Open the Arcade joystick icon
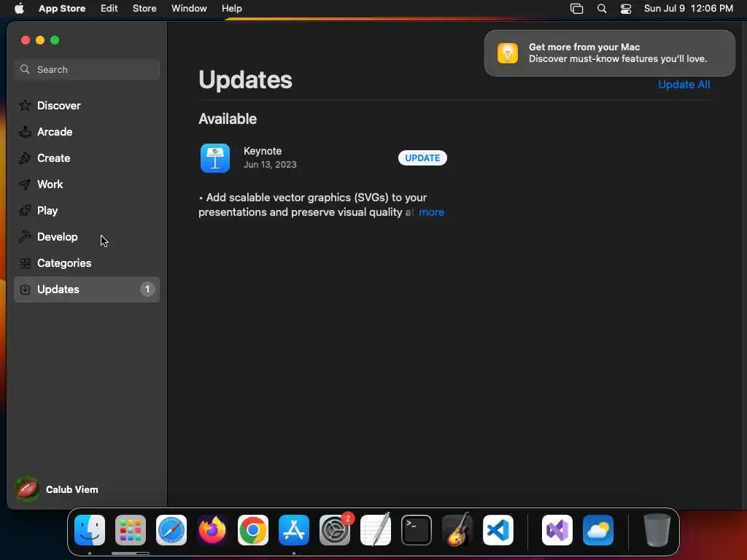 pos(25,132)
